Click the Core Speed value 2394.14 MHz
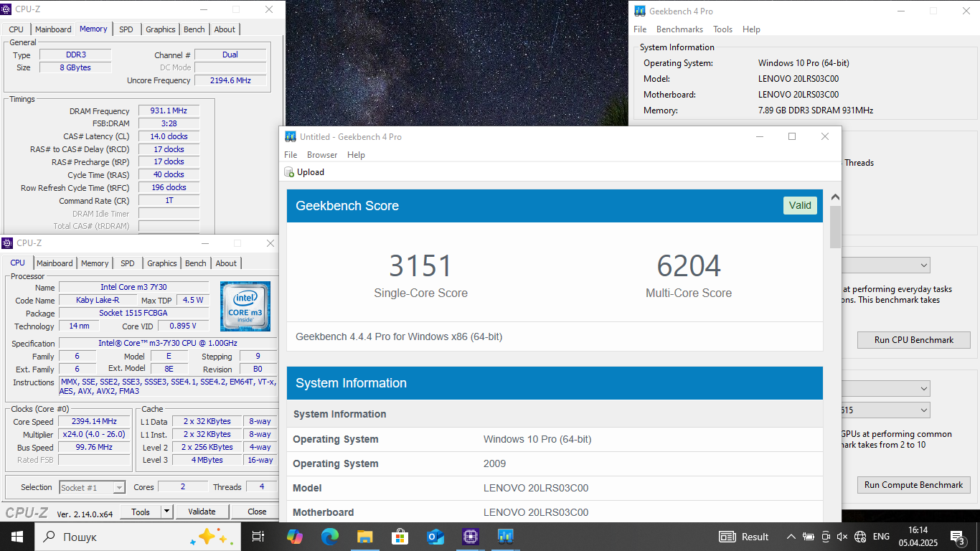This screenshot has width=980, height=551. 94,422
